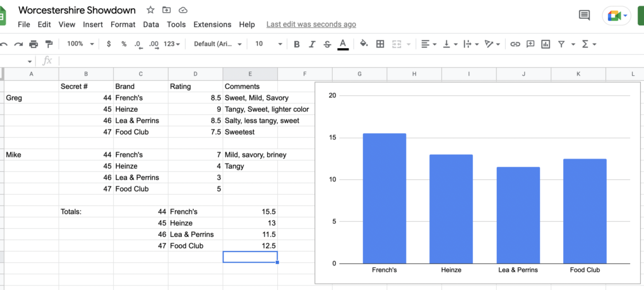Click the Food Club chart bar

[585, 211]
